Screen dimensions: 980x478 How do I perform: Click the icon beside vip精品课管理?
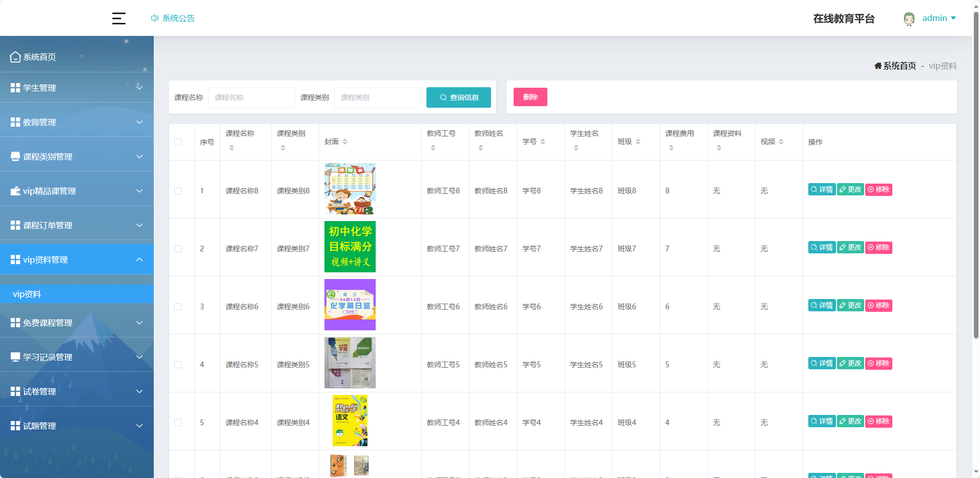[15, 191]
